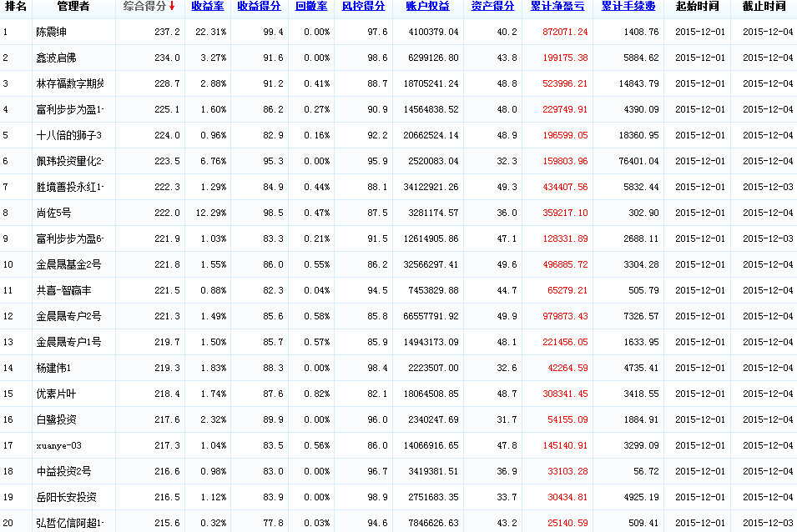Click the return rate 12.29%
Viewport: 797px width, 532px height.
tap(211, 213)
